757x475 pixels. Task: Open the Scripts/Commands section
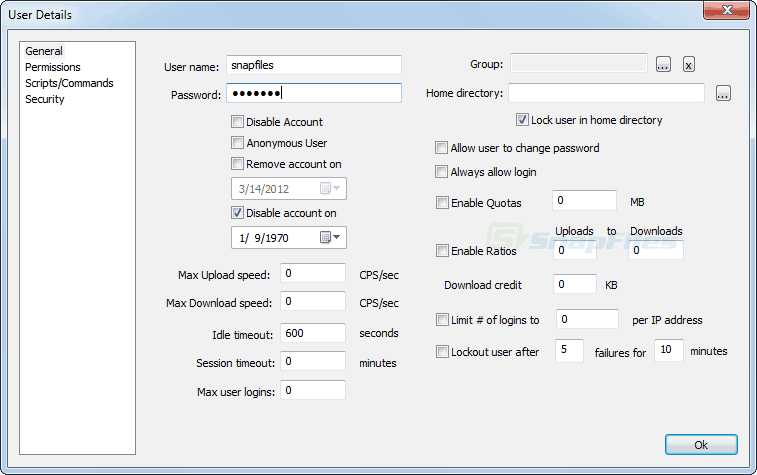tap(69, 83)
